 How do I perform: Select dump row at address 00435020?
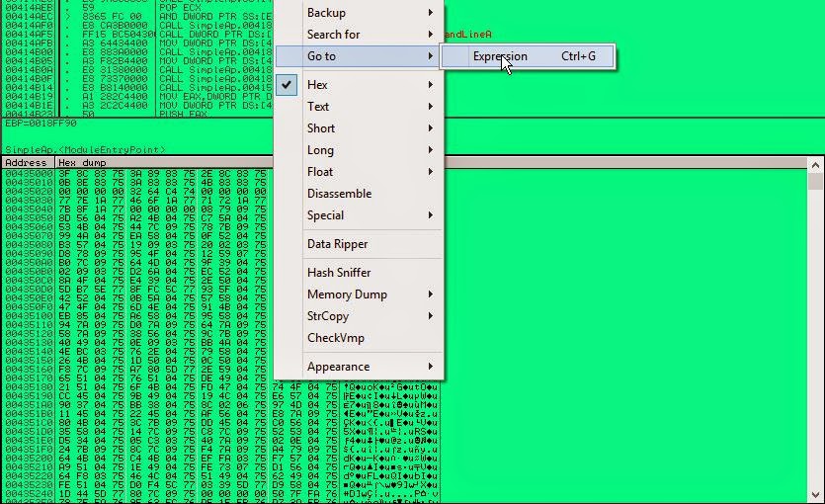(136, 191)
